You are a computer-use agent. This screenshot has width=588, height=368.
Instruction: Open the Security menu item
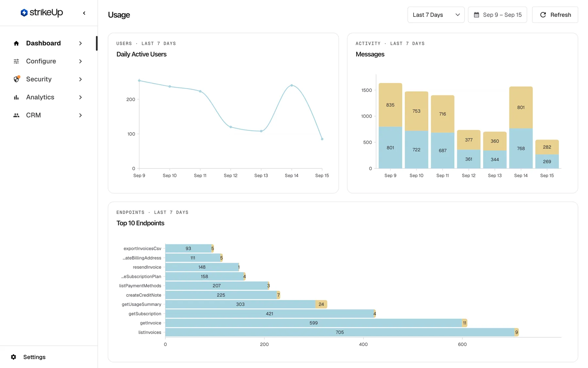(x=48, y=79)
